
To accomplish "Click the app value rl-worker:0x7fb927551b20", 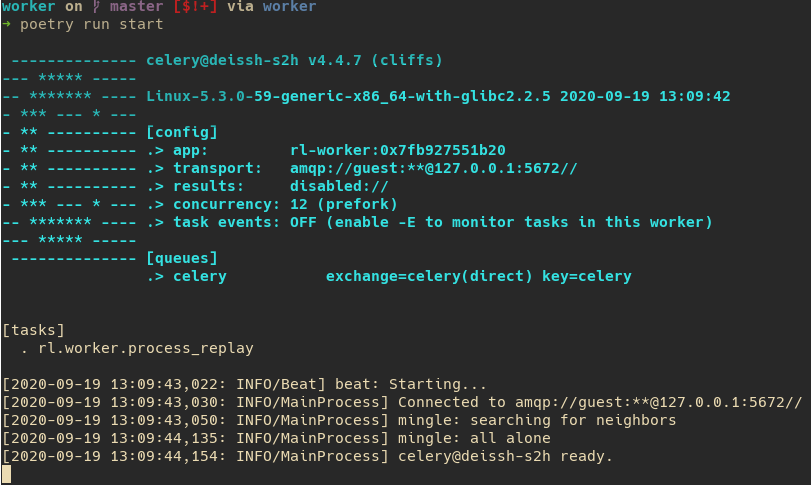I will point(397,150).
